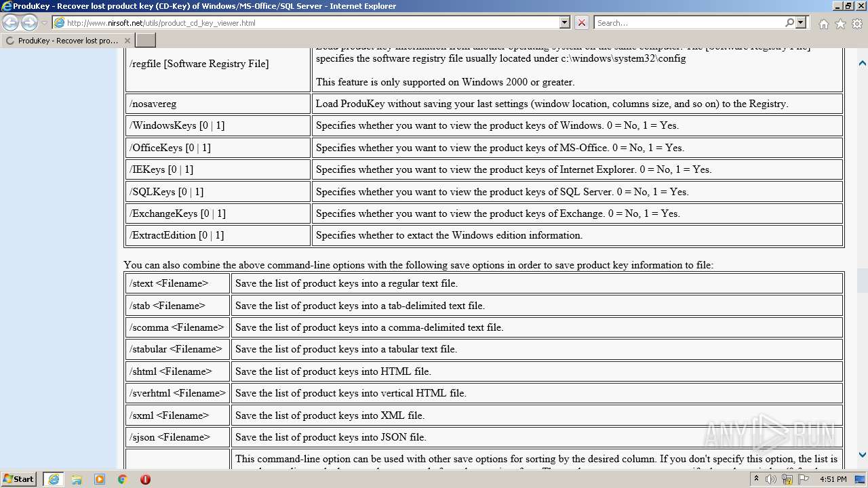868x488 pixels.
Task: Click the network tray icon
Action: (787, 479)
